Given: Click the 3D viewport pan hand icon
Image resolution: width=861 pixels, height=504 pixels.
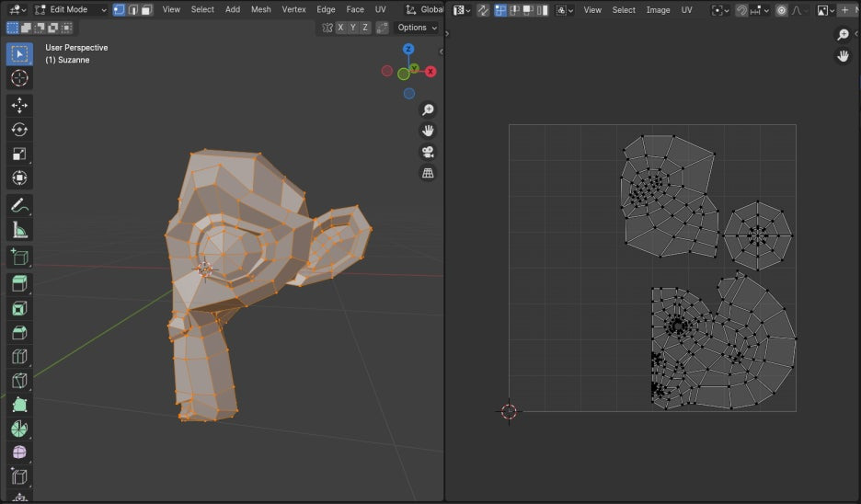Looking at the screenshot, I should coord(428,131).
